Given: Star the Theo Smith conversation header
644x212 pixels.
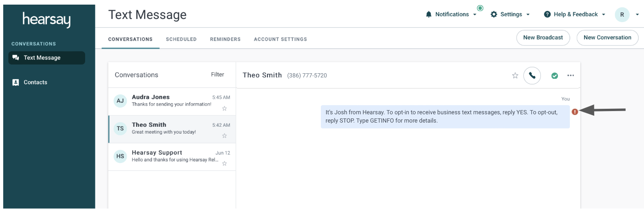Looking at the screenshot, I should point(515,76).
